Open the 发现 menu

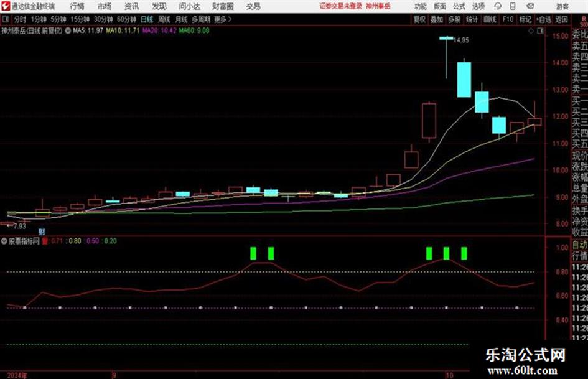159,6
